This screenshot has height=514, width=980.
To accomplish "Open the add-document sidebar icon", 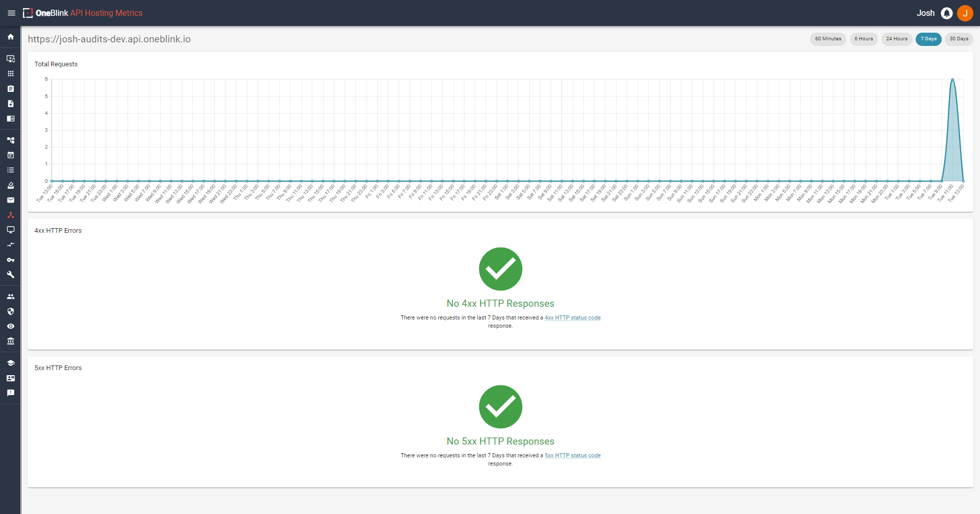I will pyautogui.click(x=11, y=104).
